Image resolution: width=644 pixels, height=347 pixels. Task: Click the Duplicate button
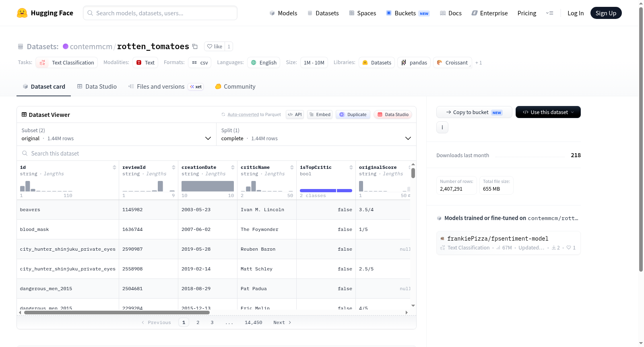tap(353, 114)
